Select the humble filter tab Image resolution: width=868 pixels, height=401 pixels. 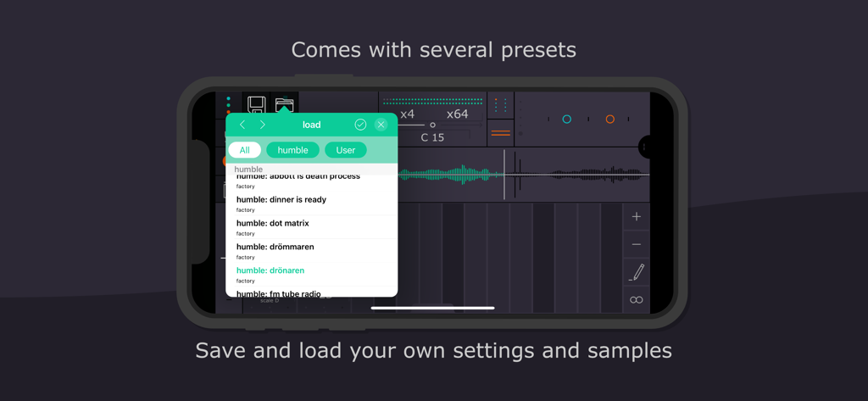point(292,150)
